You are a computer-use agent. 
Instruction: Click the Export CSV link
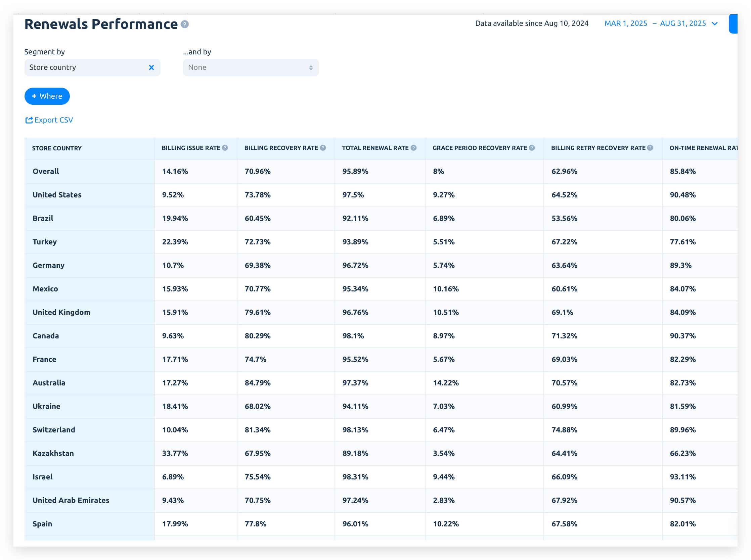tap(53, 120)
